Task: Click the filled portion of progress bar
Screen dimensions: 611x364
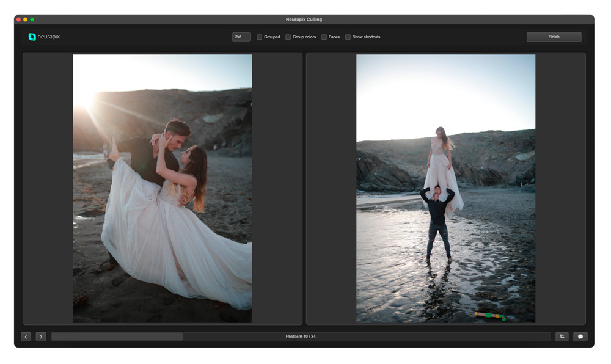Action: pos(116,337)
